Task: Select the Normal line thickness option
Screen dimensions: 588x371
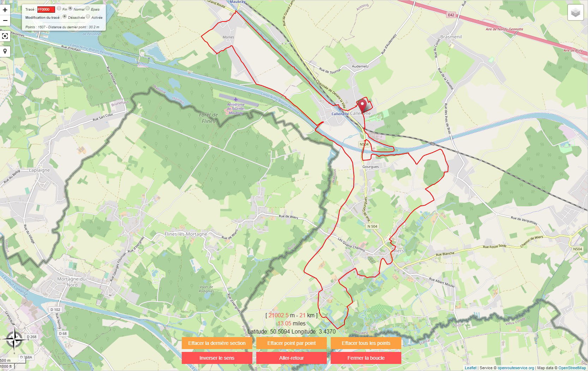Action: click(x=70, y=8)
